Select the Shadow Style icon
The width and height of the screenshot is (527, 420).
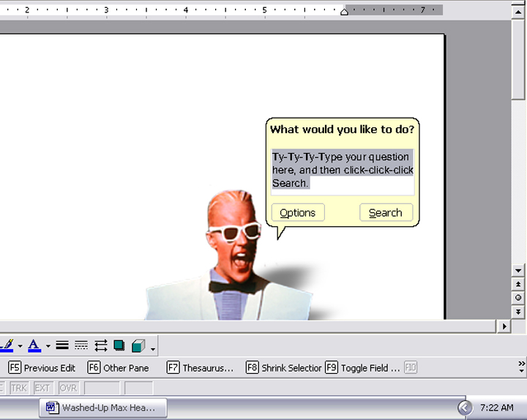119,345
